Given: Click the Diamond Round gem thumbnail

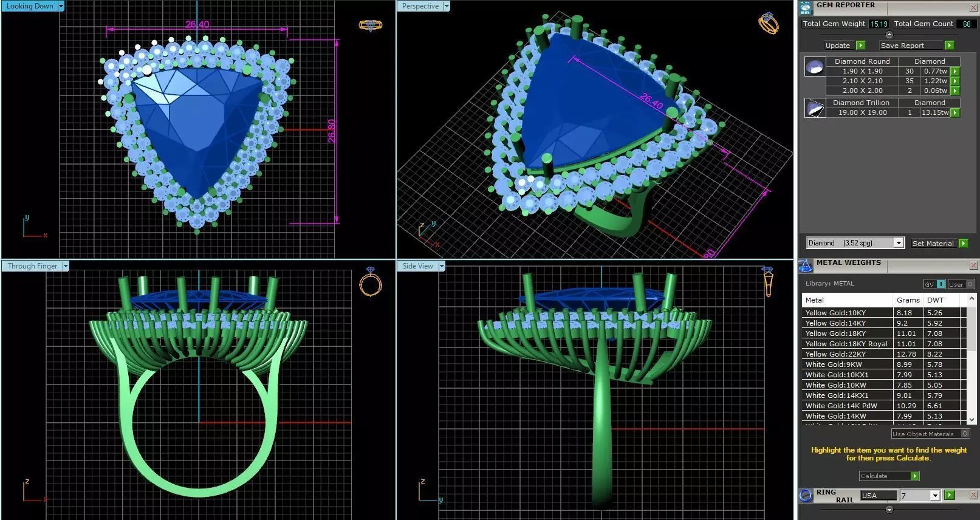Looking at the screenshot, I should click(x=815, y=66).
